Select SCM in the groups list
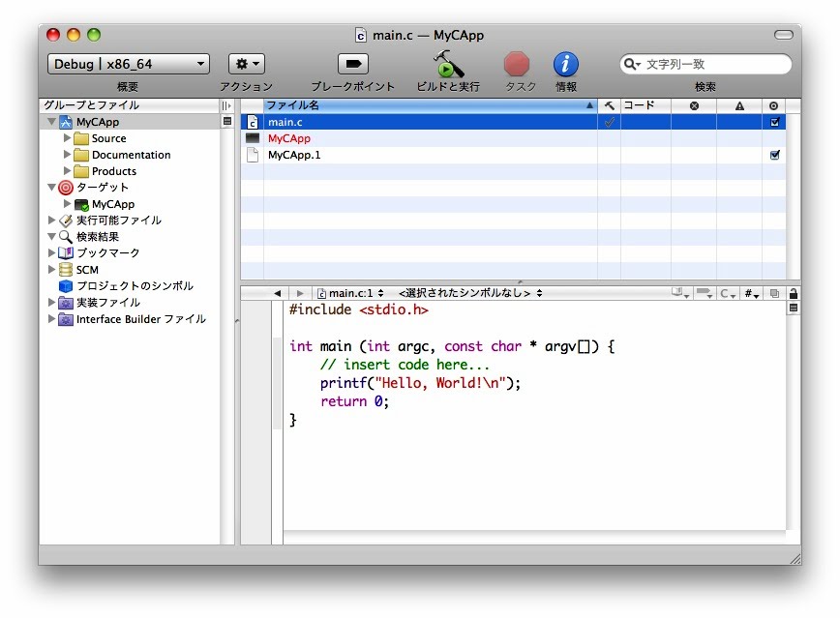This screenshot has height=618, width=840. [87, 270]
